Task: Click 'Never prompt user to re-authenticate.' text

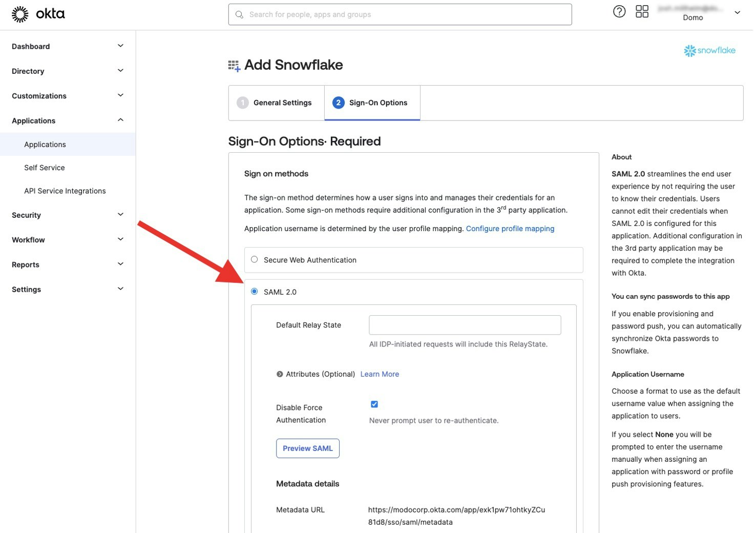Action: pyautogui.click(x=434, y=420)
